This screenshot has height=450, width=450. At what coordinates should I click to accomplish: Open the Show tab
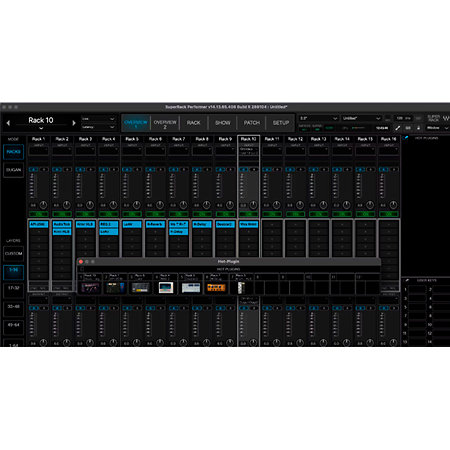(x=223, y=123)
